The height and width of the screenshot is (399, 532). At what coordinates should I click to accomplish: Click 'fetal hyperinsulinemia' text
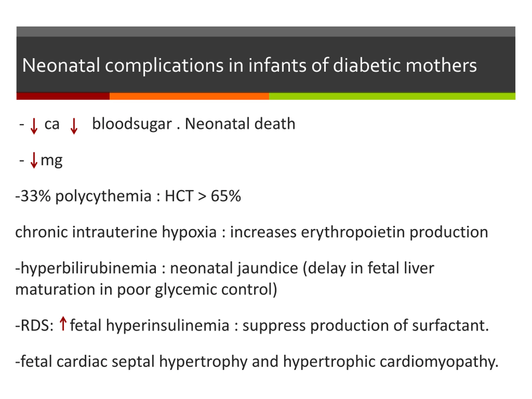(150, 326)
